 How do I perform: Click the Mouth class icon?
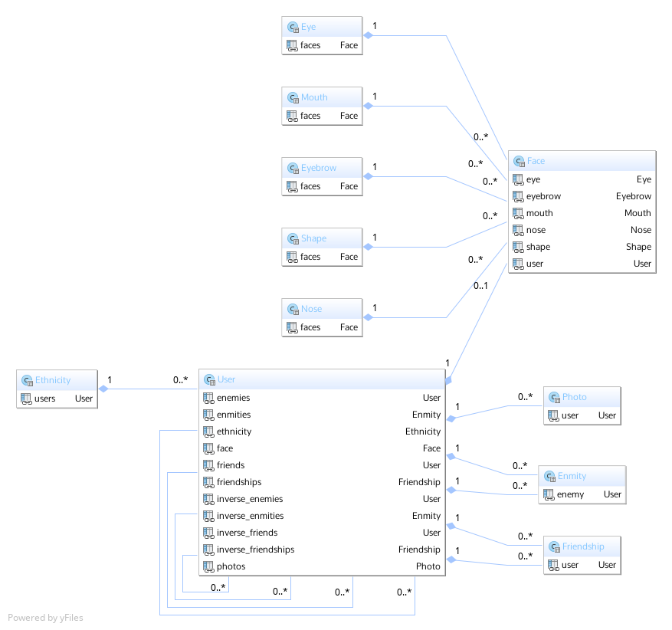pyautogui.click(x=293, y=97)
